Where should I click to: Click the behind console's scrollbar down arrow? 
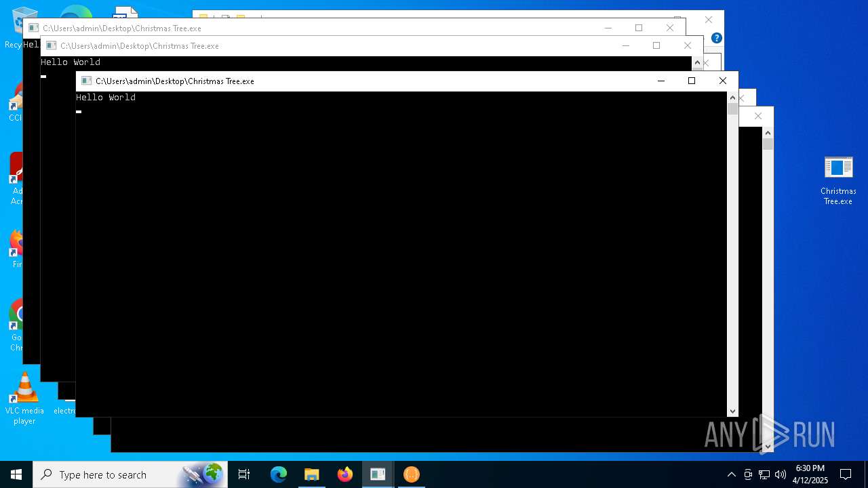pos(768,446)
